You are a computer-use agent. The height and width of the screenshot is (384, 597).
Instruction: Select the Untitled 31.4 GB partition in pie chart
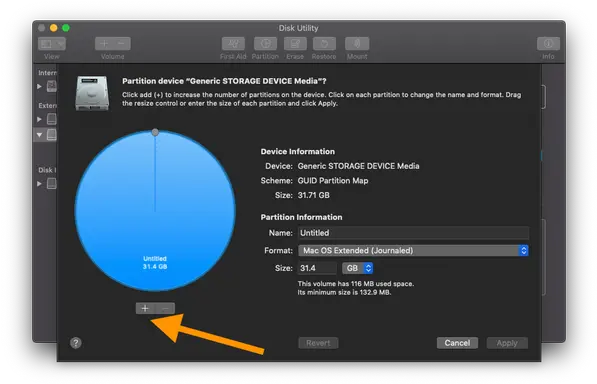point(155,210)
